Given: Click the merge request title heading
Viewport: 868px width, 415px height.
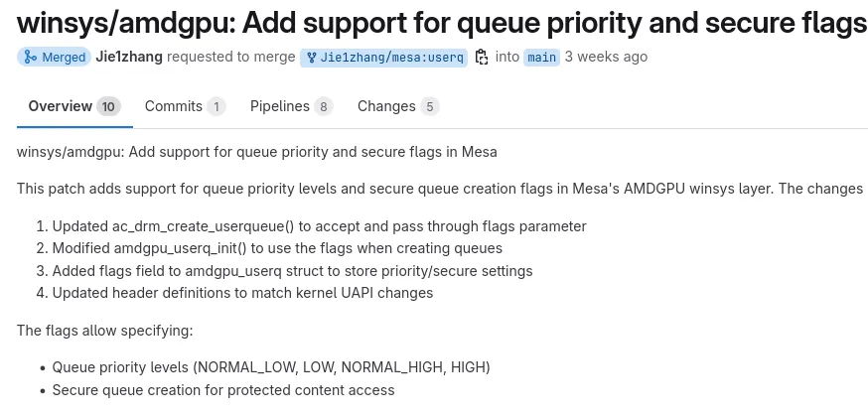Looking at the screenshot, I should [442, 22].
